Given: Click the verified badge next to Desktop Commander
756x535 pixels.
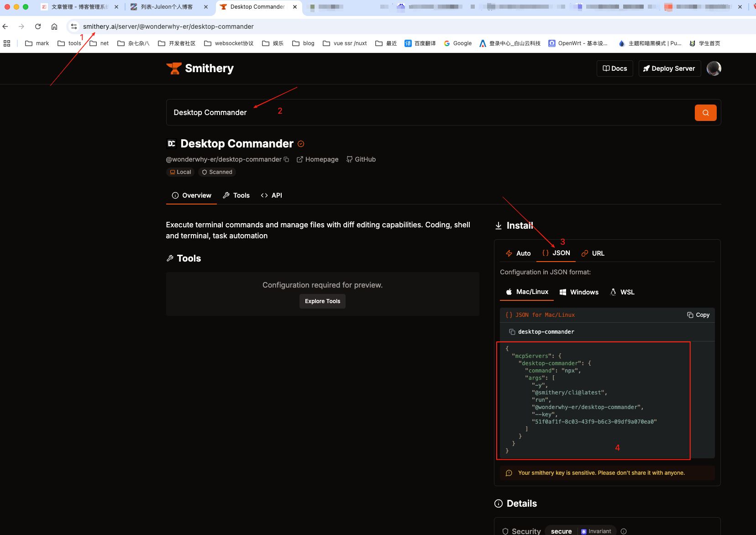Looking at the screenshot, I should pos(301,144).
